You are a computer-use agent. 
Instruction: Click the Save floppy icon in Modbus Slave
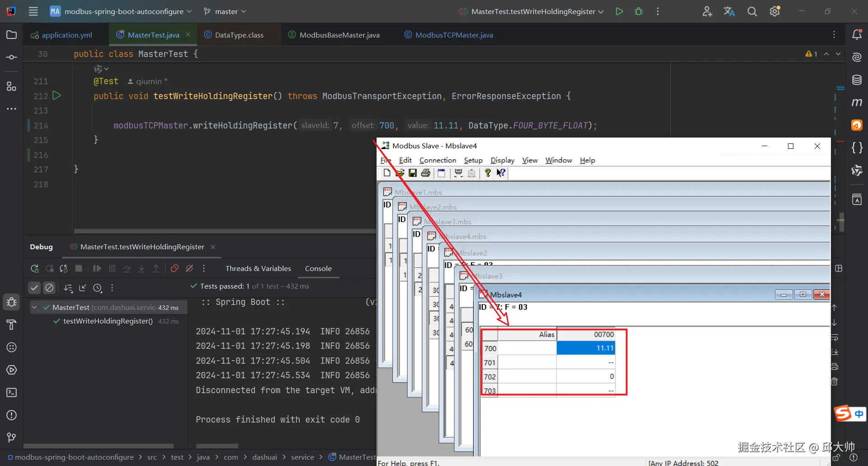[413, 173]
